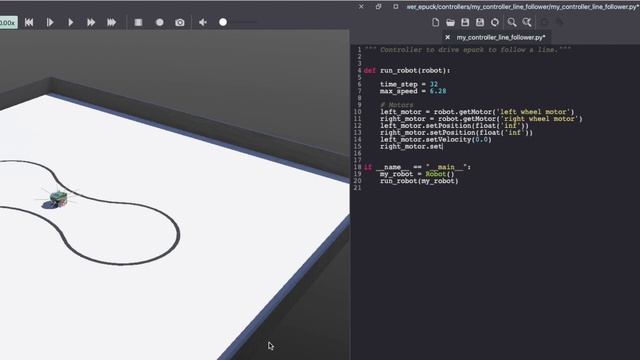Click the file path title of the editor
640x360 pixels.
click(x=522, y=7)
